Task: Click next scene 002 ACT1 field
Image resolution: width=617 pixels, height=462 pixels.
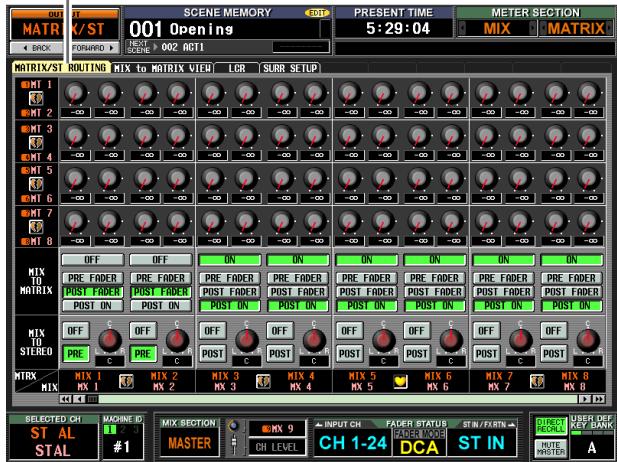Action: pos(183,47)
